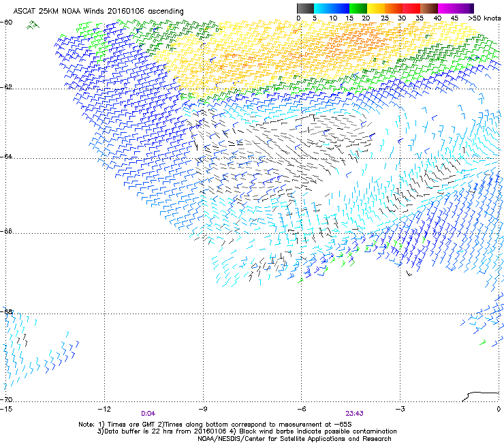This screenshot has width=504, height=443.
Task: Pick the green 15-20 knots color segment
Action: (x=358, y=8)
